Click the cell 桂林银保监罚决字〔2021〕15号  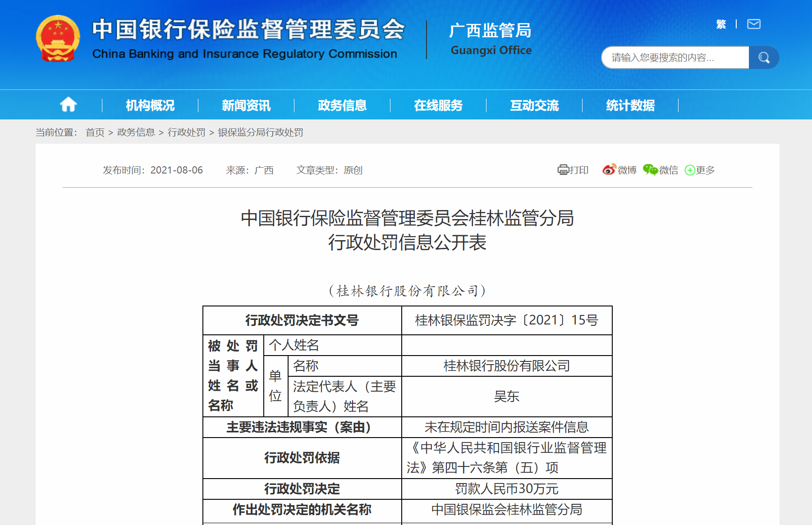pyautogui.click(x=507, y=320)
